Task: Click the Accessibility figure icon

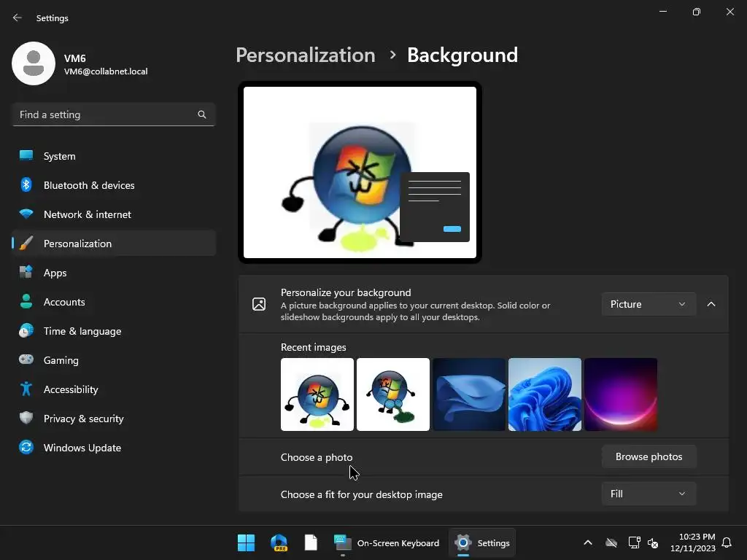Action: point(26,389)
